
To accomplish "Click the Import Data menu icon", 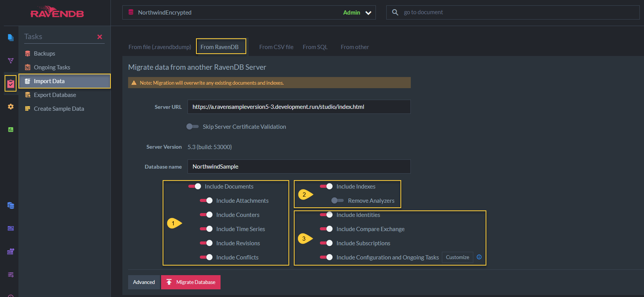I will [28, 81].
